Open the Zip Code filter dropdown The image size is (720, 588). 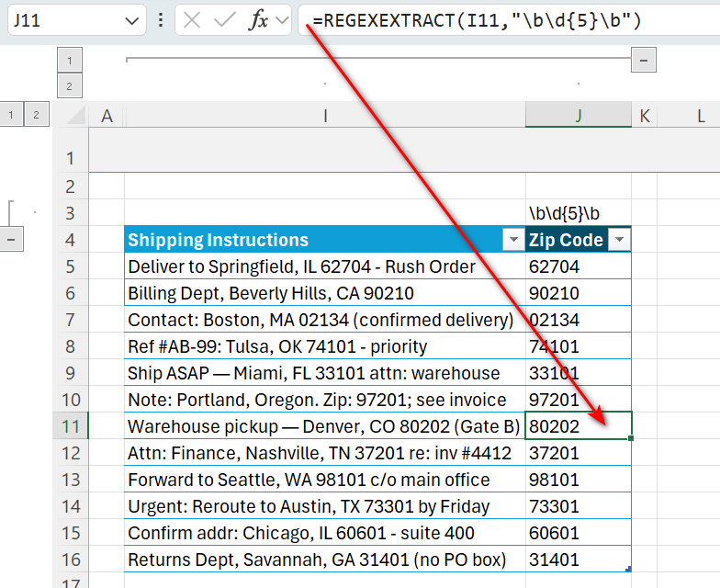pos(619,241)
